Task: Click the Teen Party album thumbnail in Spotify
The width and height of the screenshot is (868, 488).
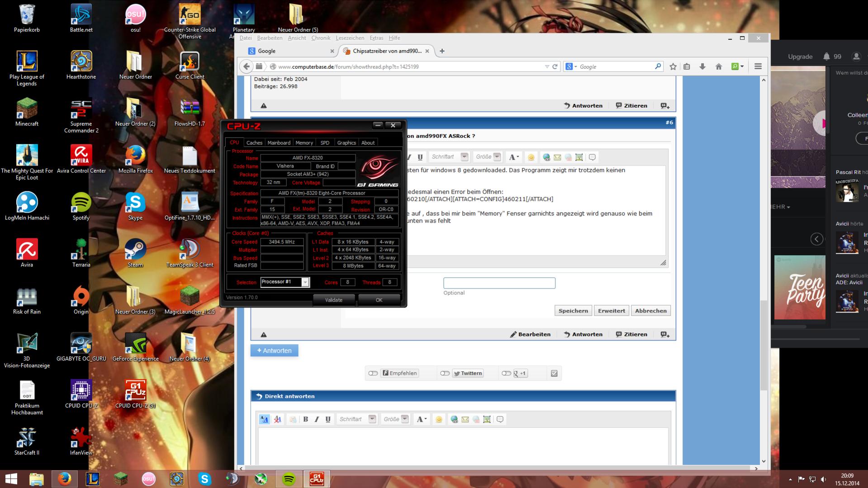Action: 800,288
